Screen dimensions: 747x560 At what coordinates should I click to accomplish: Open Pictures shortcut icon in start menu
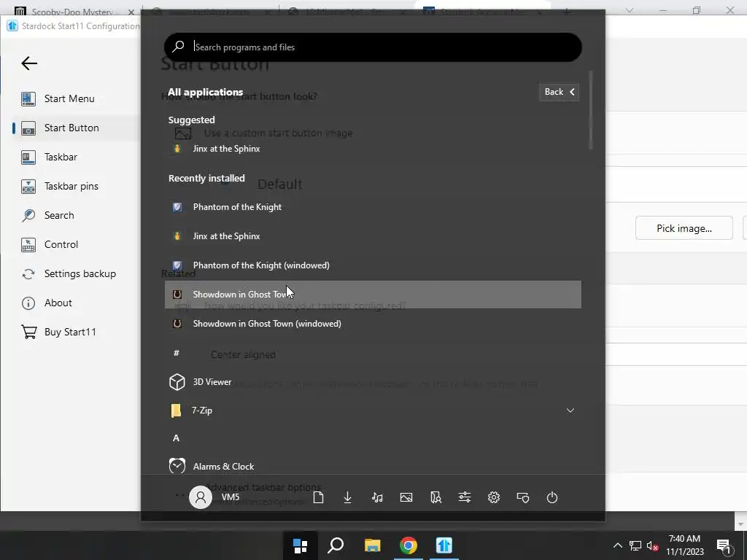tap(406, 497)
